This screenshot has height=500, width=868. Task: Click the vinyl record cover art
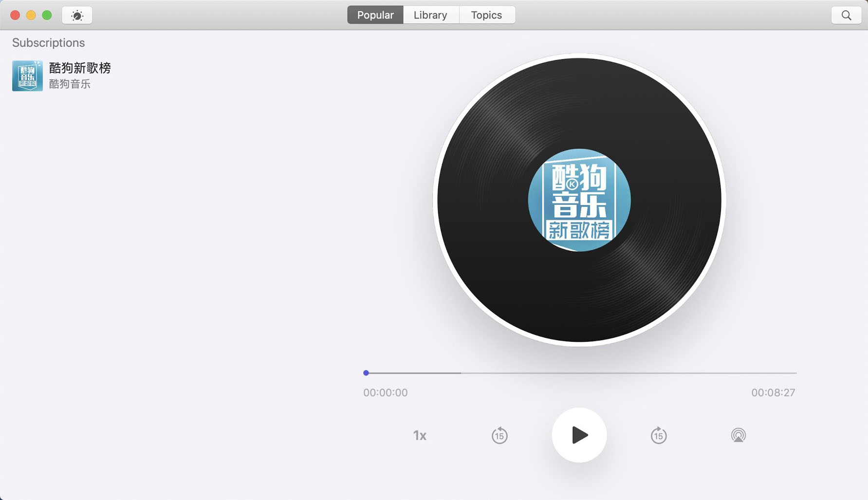(579, 200)
